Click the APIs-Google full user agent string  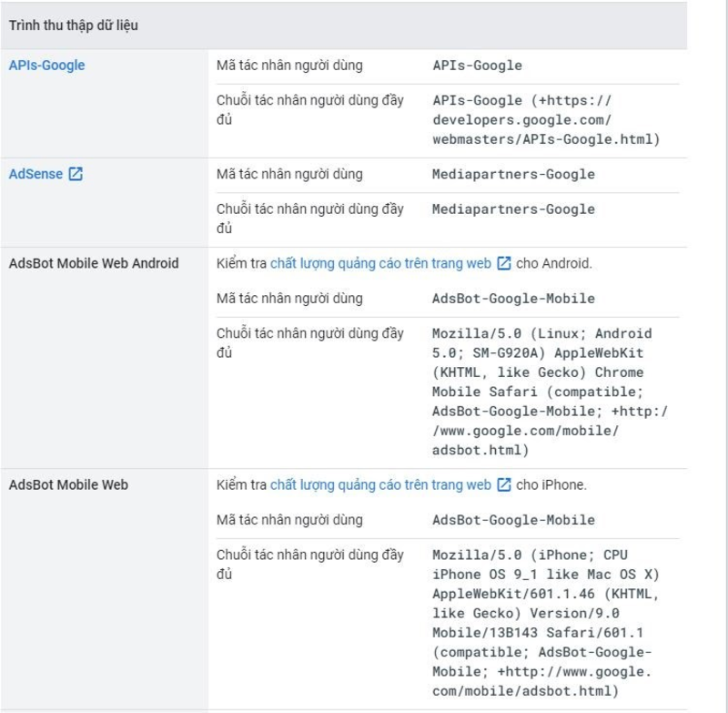(545, 119)
